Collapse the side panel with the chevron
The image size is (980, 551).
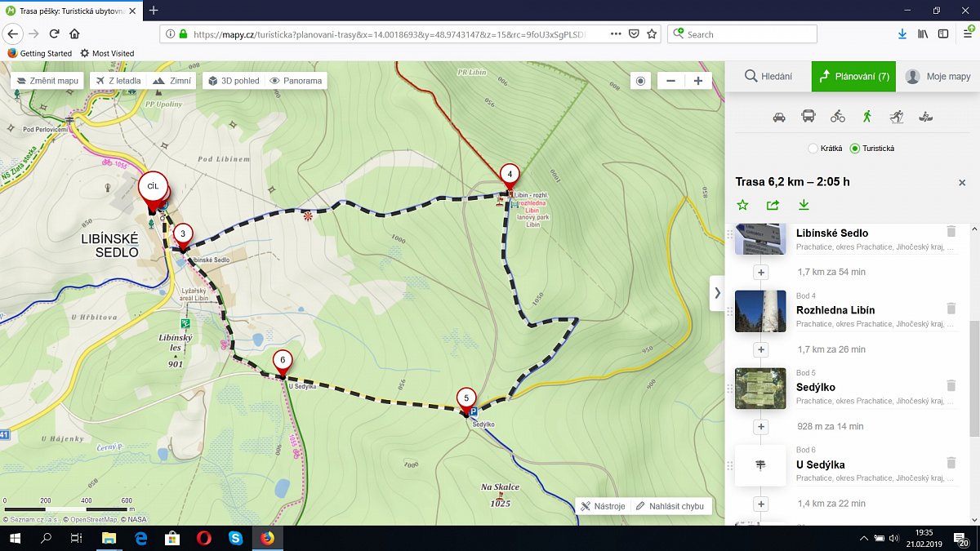pyautogui.click(x=717, y=292)
